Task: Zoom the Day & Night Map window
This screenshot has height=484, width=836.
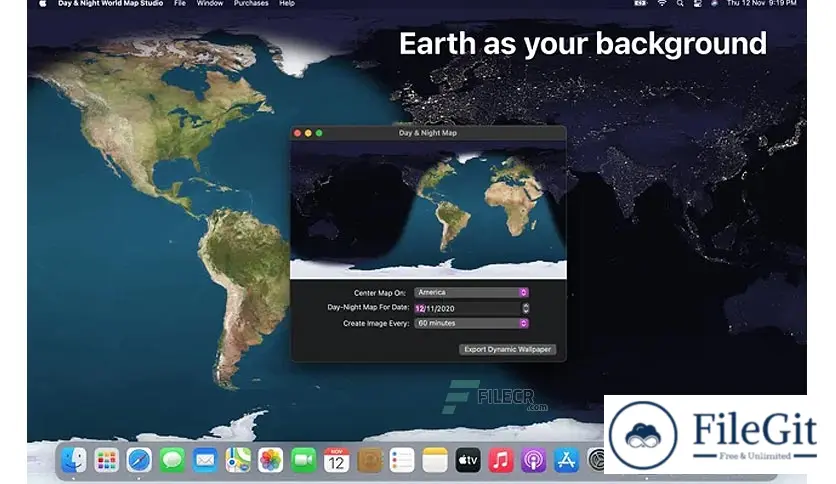Action: tap(319, 133)
